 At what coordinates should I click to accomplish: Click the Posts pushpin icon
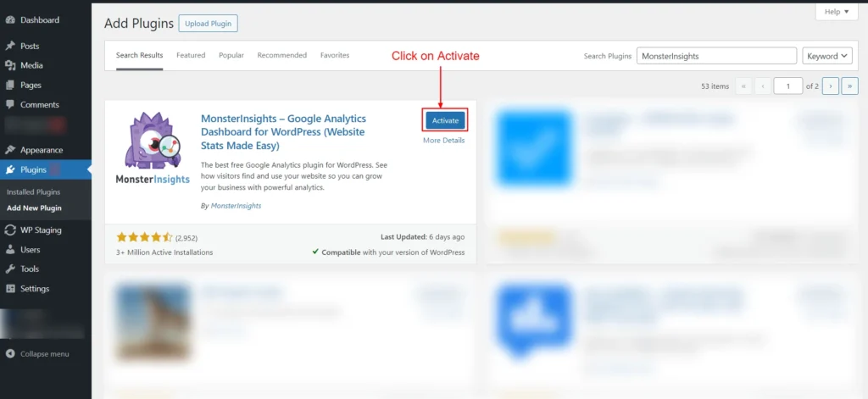pyautogui.click(x=10, y=46)
